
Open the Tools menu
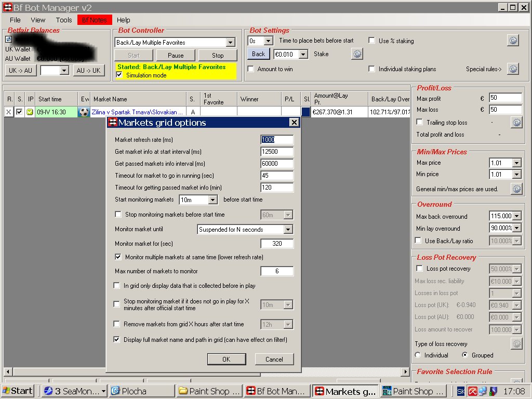pyautogui.click(x=64, y=20)
